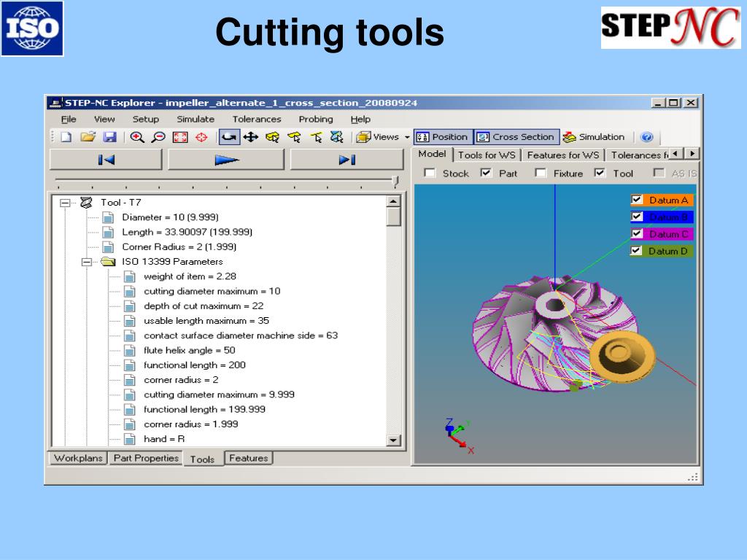Click the Zoom Out magnifier icon
This screenshot has width=747, height=560.
[158, 137]
